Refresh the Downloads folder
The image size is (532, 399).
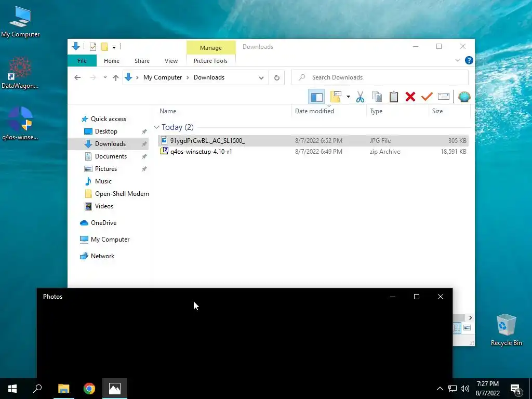277,78
